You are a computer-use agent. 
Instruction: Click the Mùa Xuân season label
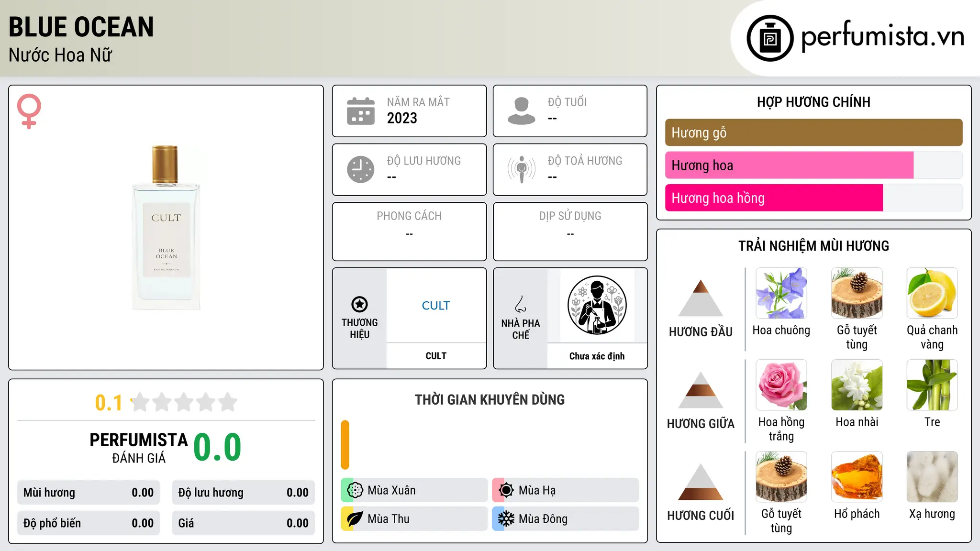pos(391,490)
